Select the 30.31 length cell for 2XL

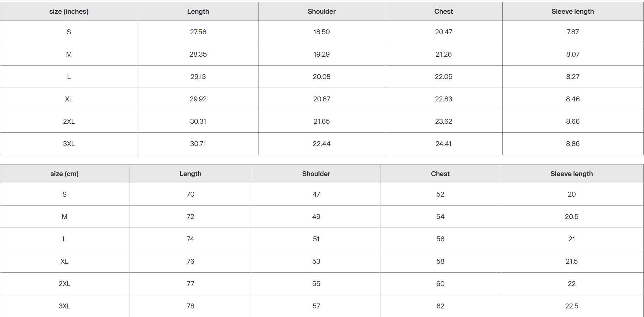click(x=198, y=121)
